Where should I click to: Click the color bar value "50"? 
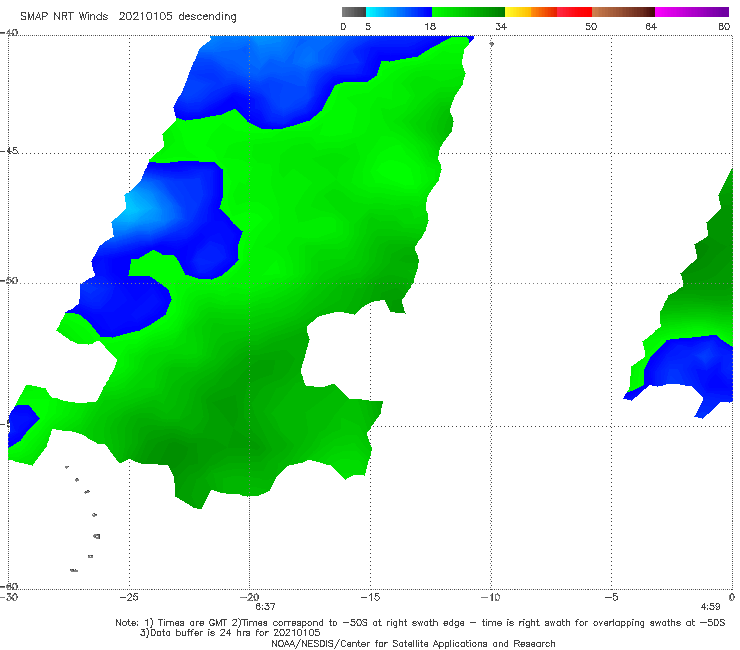[591, 26]
